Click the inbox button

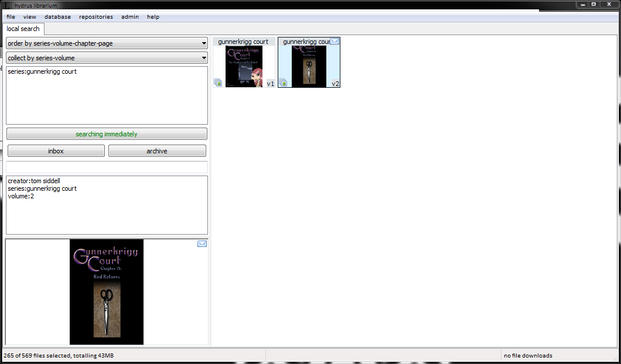pyautogui.click(x=56, y=151)
